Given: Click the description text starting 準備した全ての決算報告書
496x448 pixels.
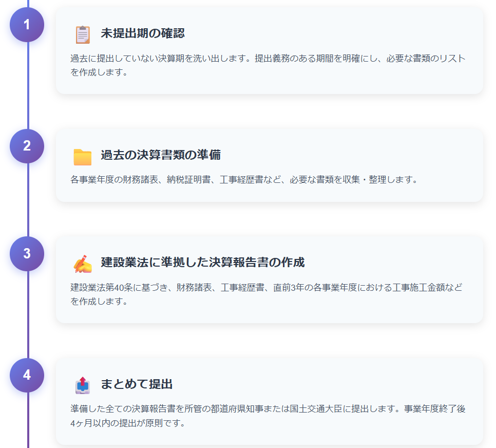Looking at the screenshot, I should [268, 416].
